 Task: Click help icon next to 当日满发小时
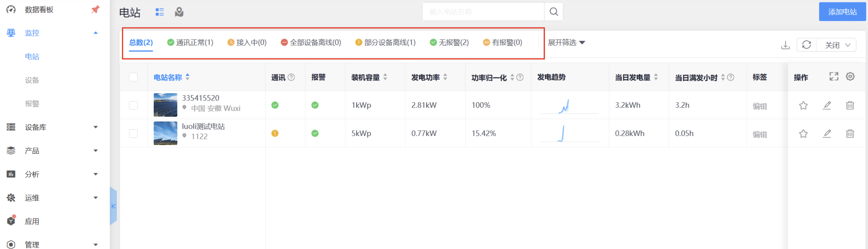pos(731,77)
